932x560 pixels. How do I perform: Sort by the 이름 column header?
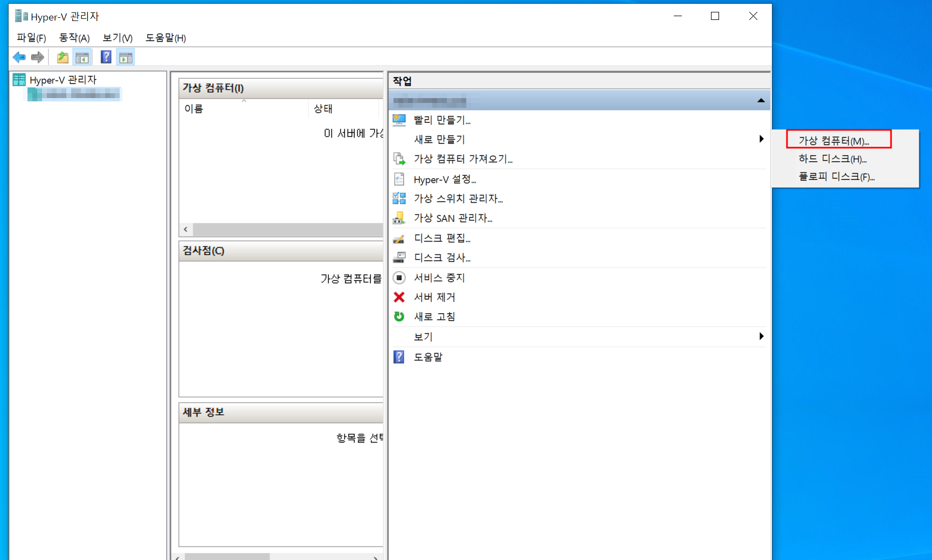(244, 108)
